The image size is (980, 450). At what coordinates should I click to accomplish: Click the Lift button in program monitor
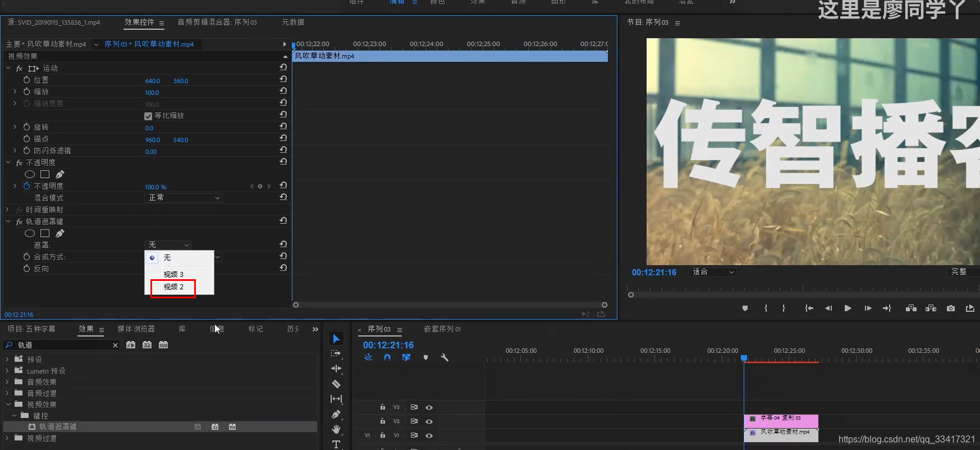click(x=911, y=308)
